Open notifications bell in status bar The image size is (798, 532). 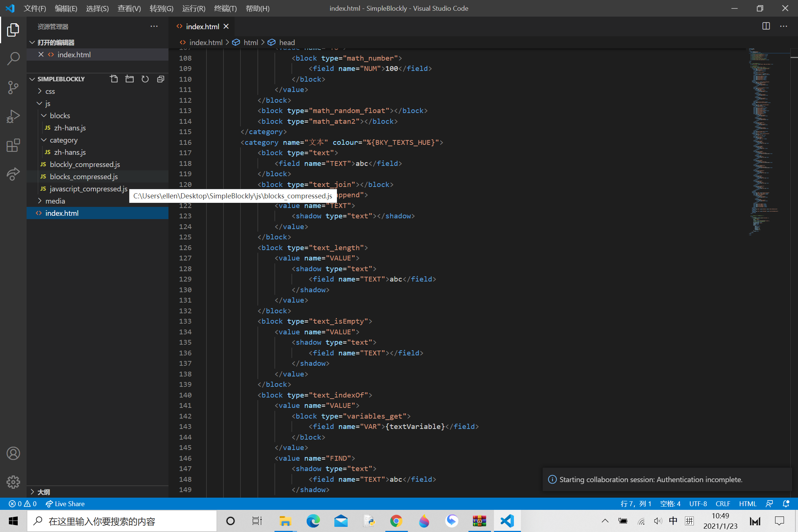point(786,504)
